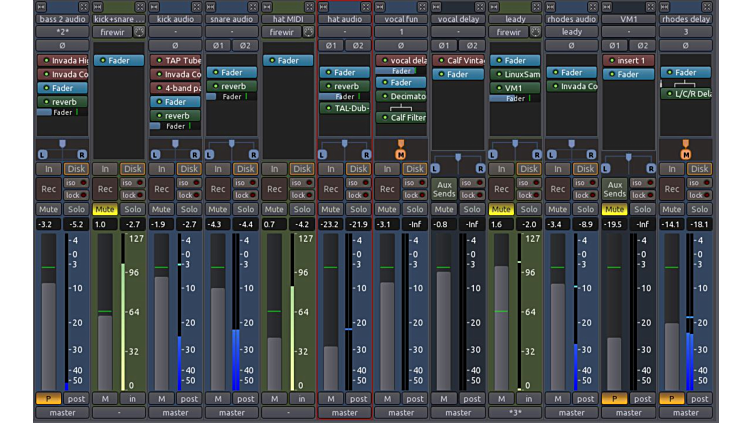Invert phase channel 2 on snare audio
The width and height of the screenshot is (752, 423).
[x=244, y=45]
